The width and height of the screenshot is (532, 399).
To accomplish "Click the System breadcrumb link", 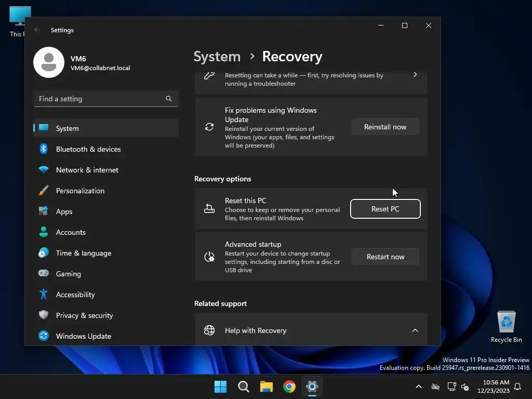I will coord(217,57).
